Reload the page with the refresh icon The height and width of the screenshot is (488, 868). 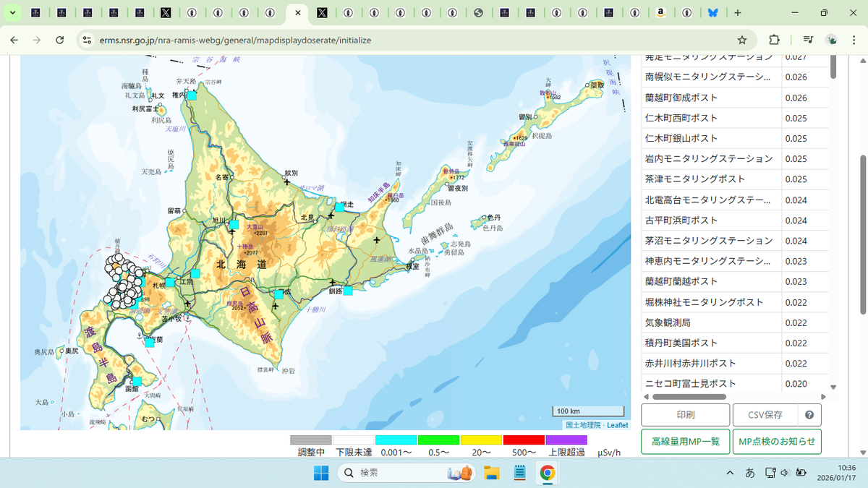(x=60, y=40)
